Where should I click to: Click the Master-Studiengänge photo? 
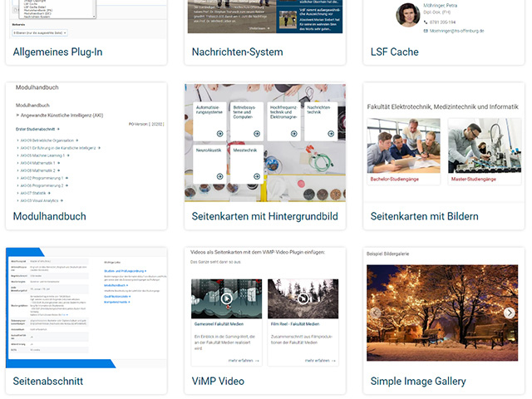click(x=485, y=145)
